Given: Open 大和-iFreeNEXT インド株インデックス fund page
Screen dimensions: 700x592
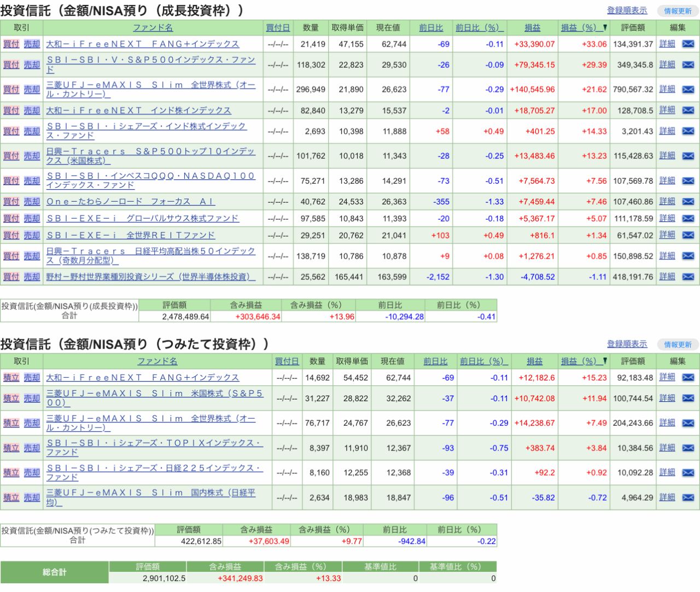Looking at the screenshot, I should [x=139, y=110].
